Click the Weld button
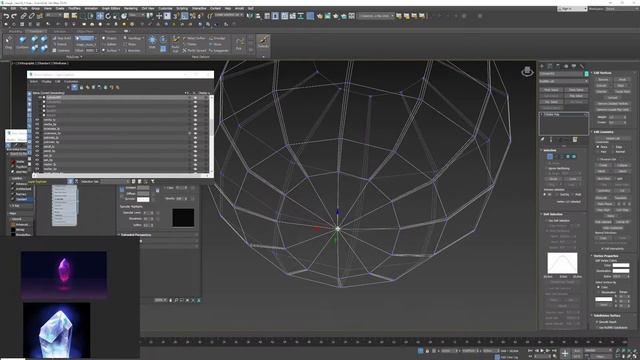 [x=621, y=86]
